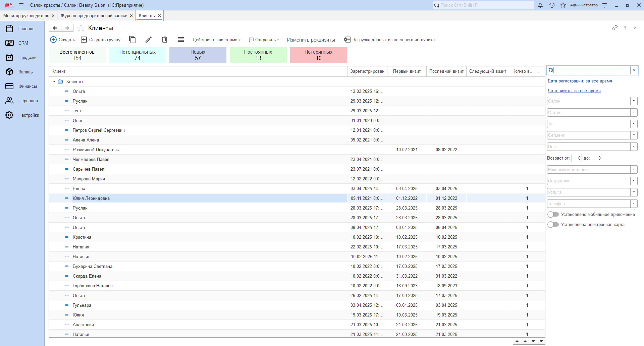The height and width of the screenshot is (346, 644).
Task: Move up one row arrow button
Action: tap(525, 341)
